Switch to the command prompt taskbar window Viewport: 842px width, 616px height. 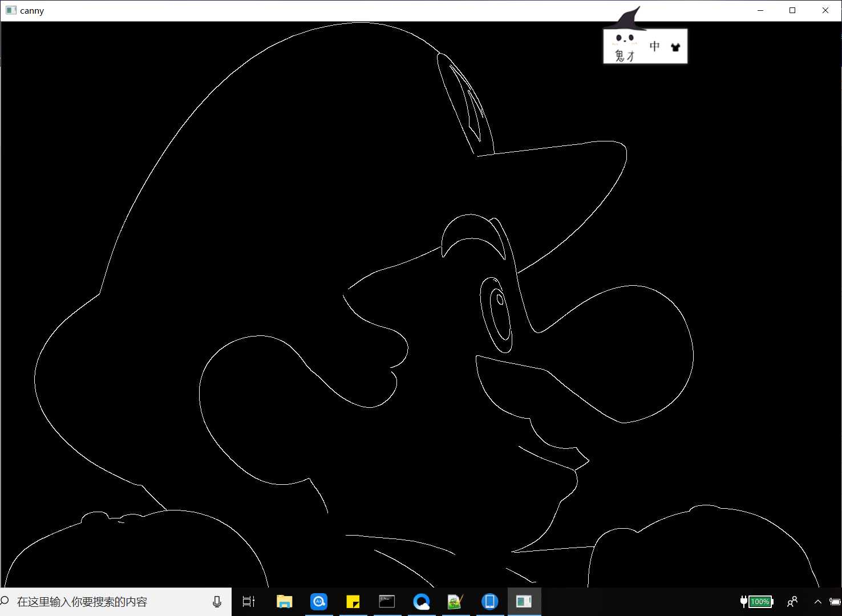387,602
